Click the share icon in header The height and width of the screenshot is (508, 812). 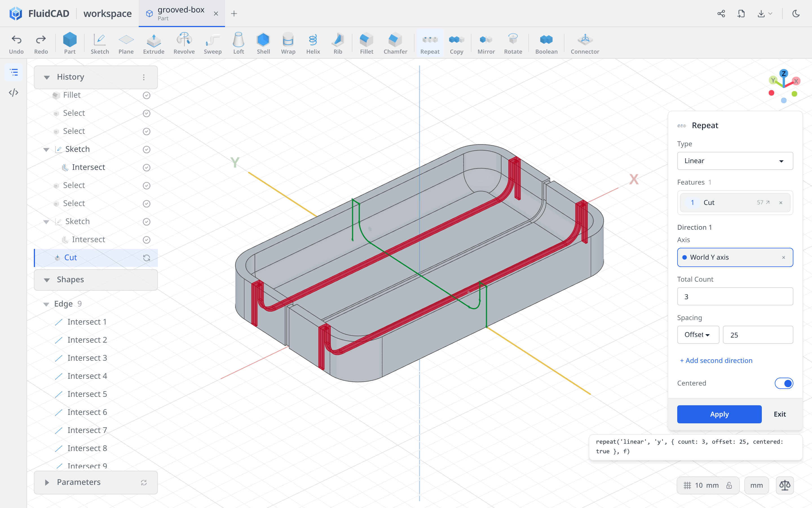tap(721, 14)
